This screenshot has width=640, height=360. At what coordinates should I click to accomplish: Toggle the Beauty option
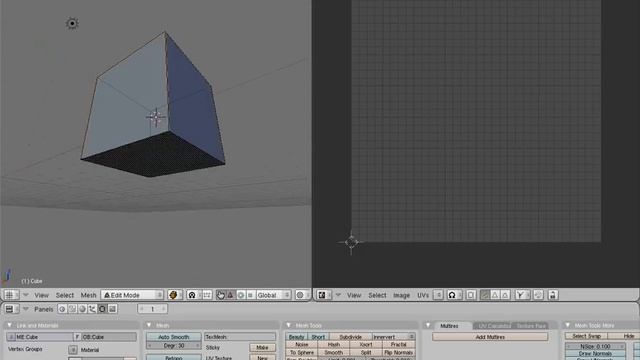pos(296,337)
